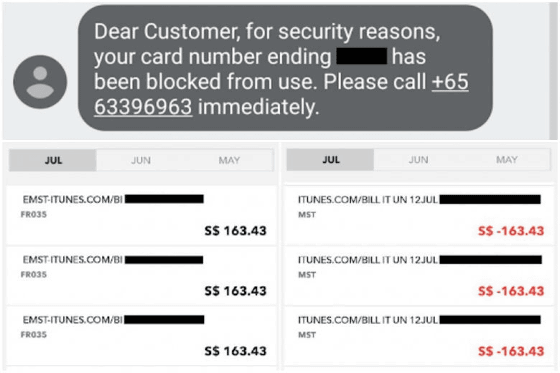Switch to MAY tab in right statement
The width and height of the screenshot is (560, 373).
pyautogui.click(x=506, y=160)
